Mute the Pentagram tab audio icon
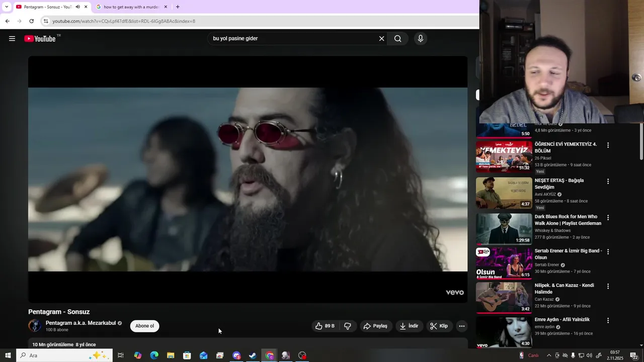The image size is (644, 362). (x=77, y=7)
